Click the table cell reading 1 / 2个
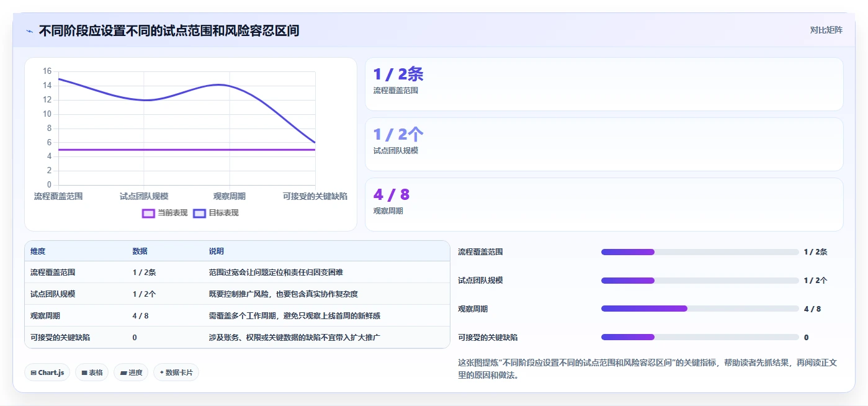The height and width of the screenshot is (406, 868). [144, 294]
